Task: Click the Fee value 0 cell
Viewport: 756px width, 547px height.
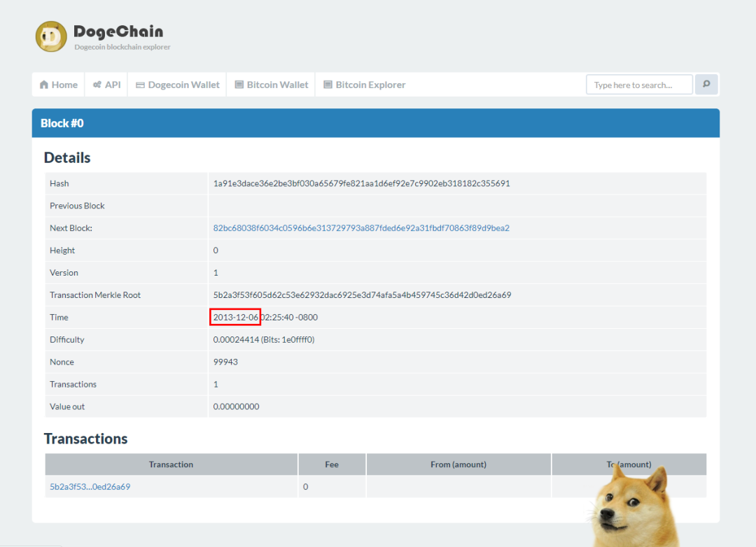Action: point(332,487)
